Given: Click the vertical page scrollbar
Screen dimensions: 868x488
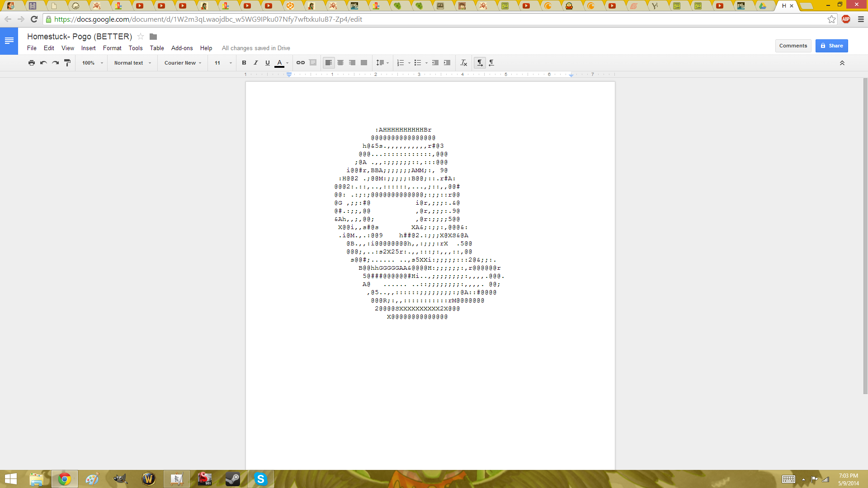Looking at the screenshot, I should pyautogui.click(x=865, y=236).
